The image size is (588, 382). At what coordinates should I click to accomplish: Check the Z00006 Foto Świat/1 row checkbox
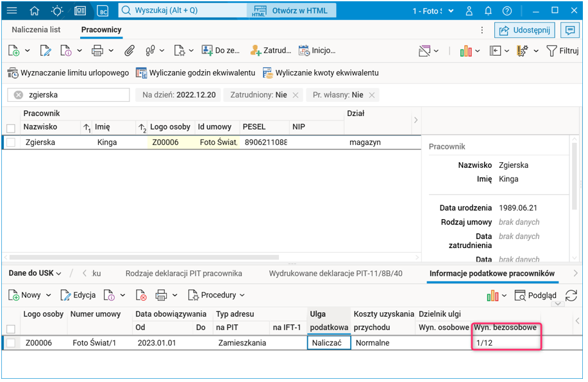11,343
